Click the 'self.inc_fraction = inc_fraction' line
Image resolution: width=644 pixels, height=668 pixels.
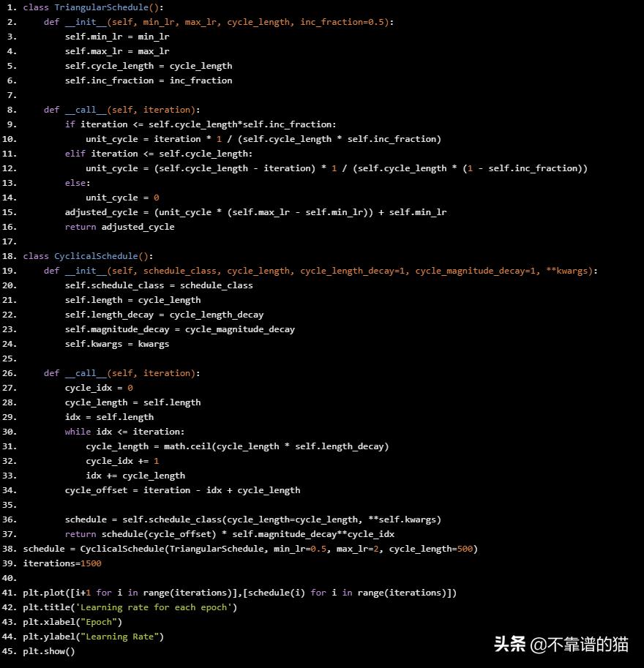pos(148,80)
